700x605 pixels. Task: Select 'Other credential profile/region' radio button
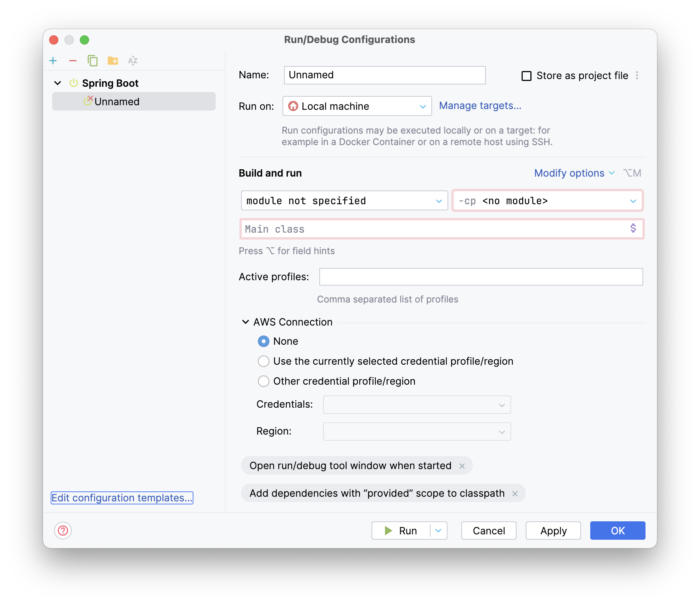pos(264,381)
